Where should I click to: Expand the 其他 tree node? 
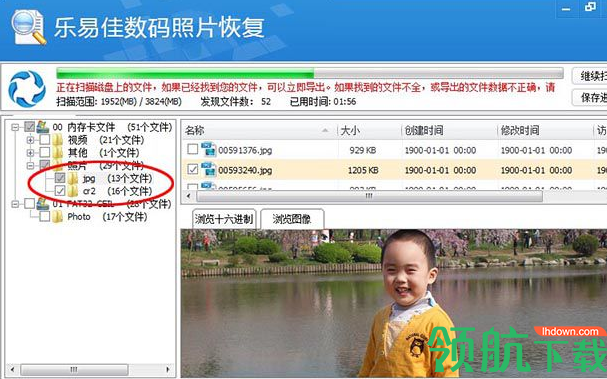[30, 153]
